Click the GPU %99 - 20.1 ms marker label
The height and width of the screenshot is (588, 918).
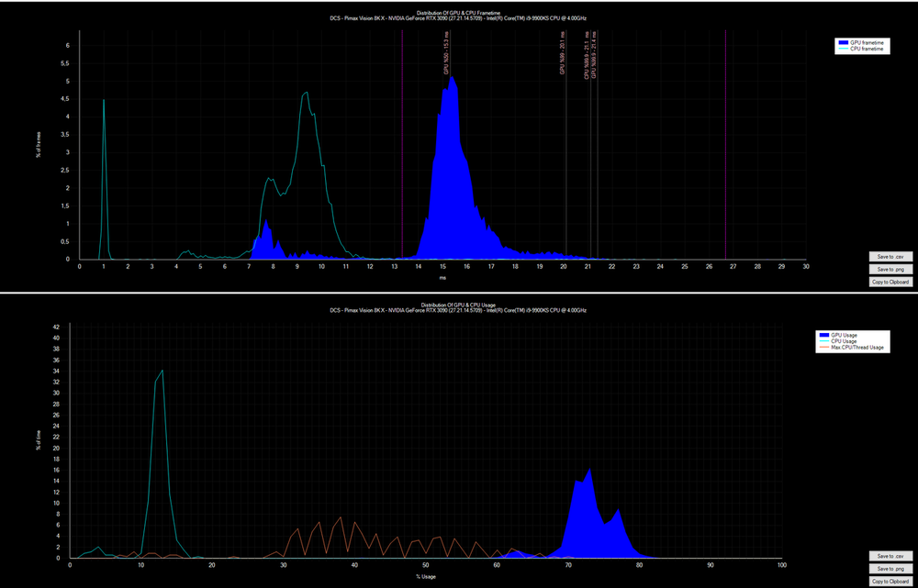562,53
